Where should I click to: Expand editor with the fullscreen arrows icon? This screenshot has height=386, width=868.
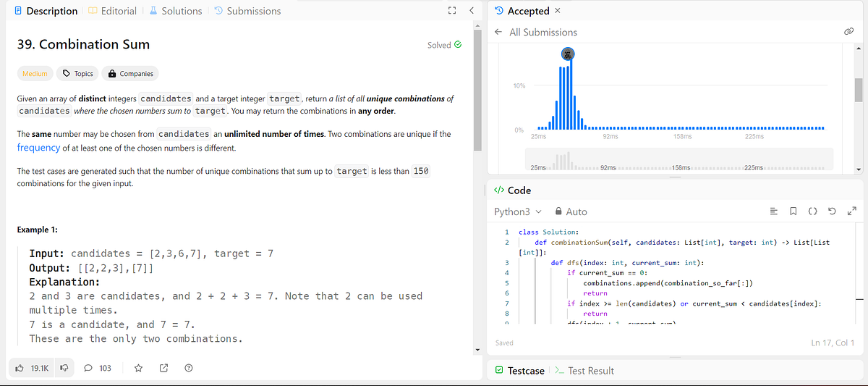click(851, 211)
